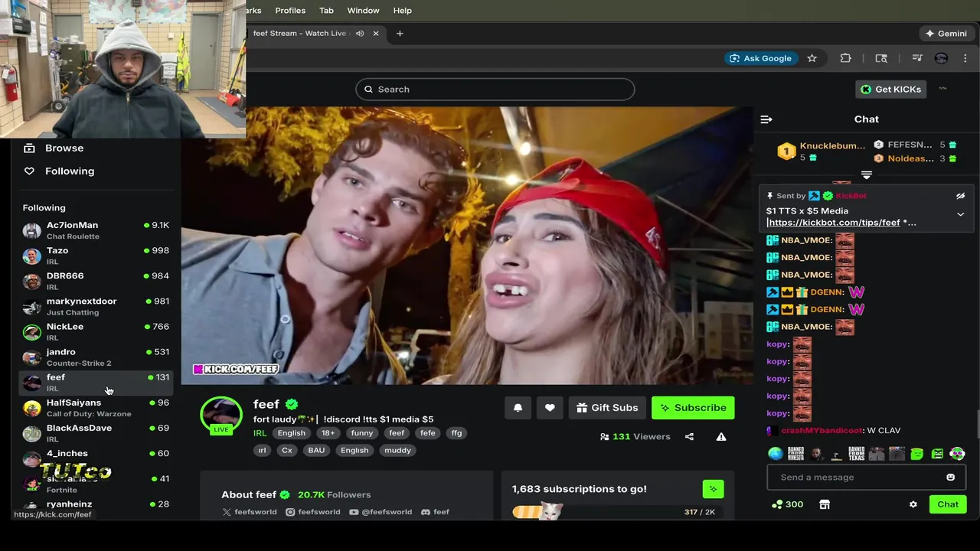The height and width of the screenshot is (551, 980).
Task: Focus the Search field
Action: click(495, 90)
